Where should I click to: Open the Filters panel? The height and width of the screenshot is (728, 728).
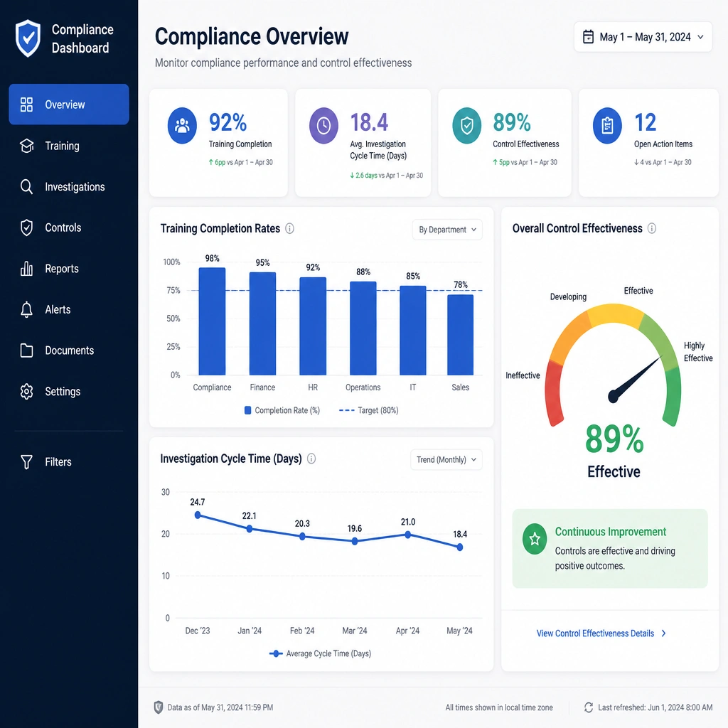click(69, 462)
